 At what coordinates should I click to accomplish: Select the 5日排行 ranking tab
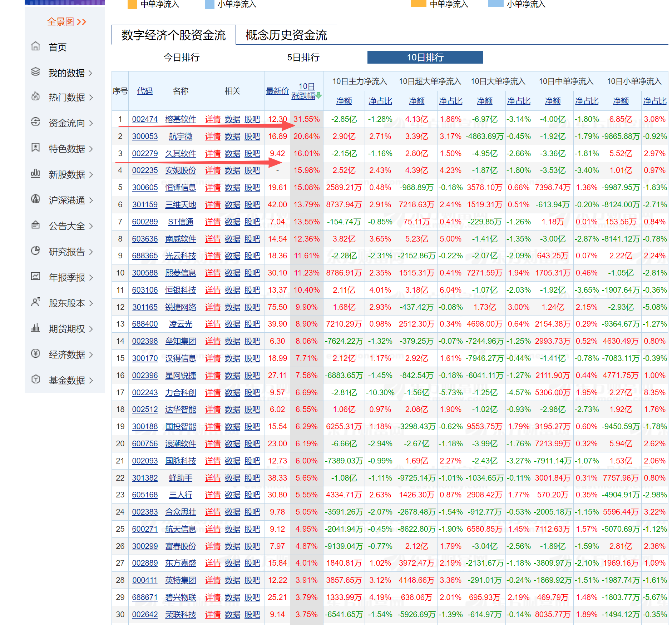303,58
